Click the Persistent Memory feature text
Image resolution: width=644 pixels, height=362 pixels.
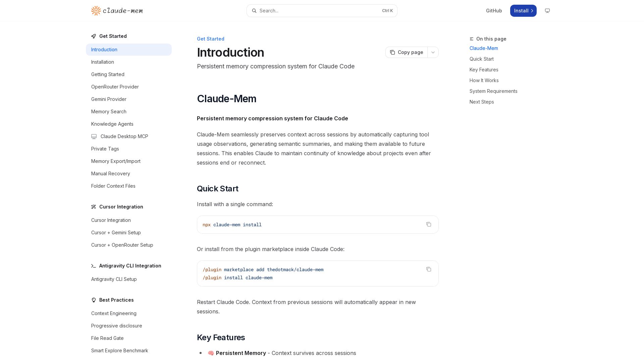tap(241, 353)
